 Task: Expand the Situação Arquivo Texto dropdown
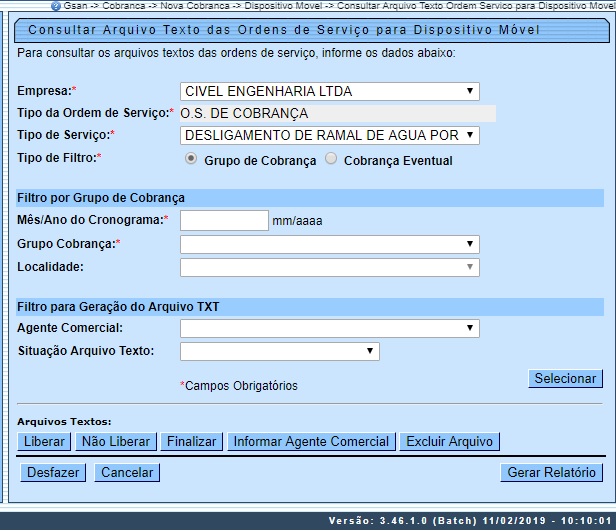pos(279,351)
